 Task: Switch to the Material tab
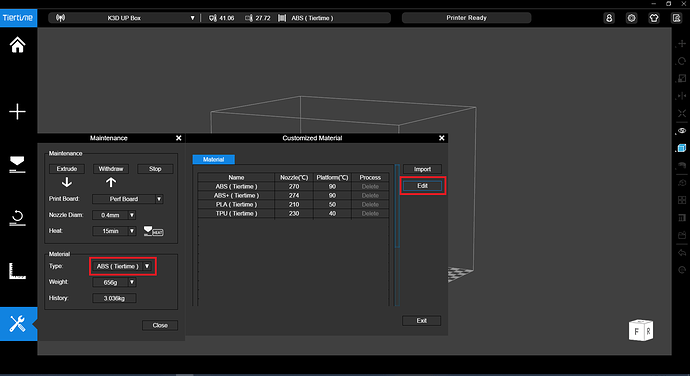[x=213, y=159]
